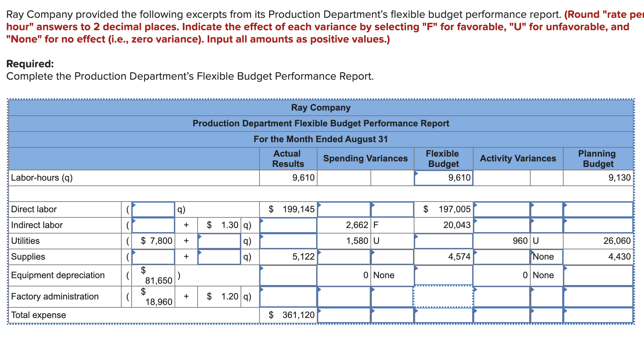Click Total expense activity variance amount field
The width and height of the screenshot is (644, 340).
click(x=501, y=315)
